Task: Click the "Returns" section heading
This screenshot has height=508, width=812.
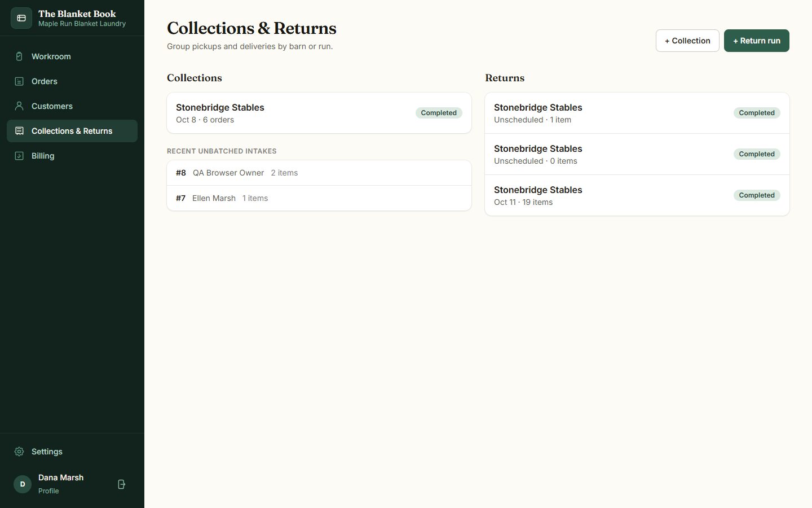Action: [x=505, y=78]
